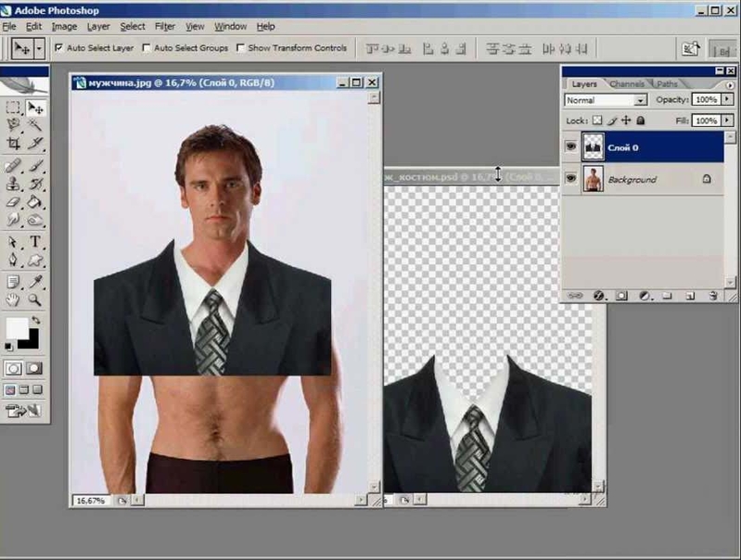741x560 pixels.
Task: Delete layer using trash icon in Layers panel
Action: pos(713,296)
